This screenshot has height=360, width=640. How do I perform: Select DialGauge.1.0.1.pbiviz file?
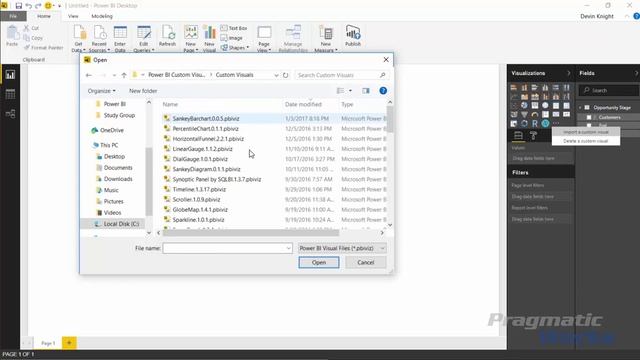[200, 159]
